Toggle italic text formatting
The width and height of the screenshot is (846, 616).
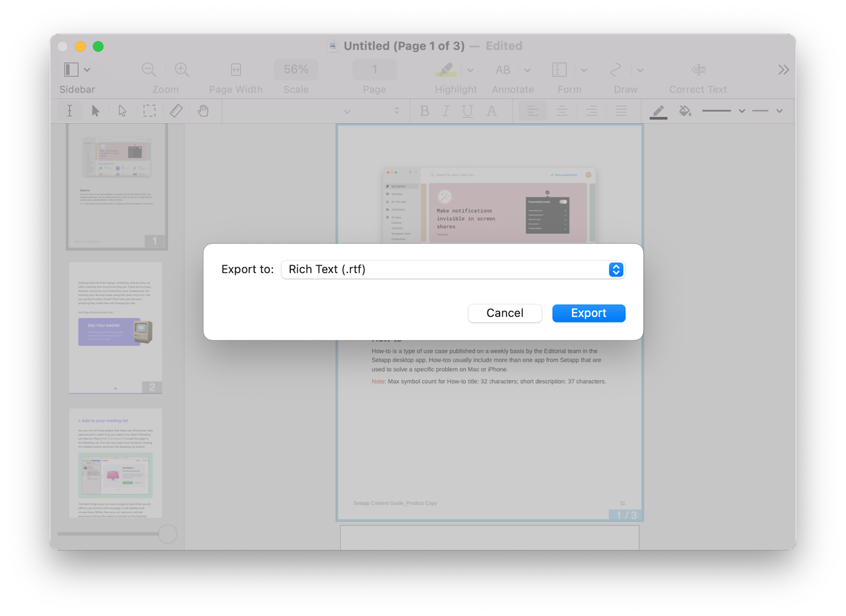(x=445, y=111)
